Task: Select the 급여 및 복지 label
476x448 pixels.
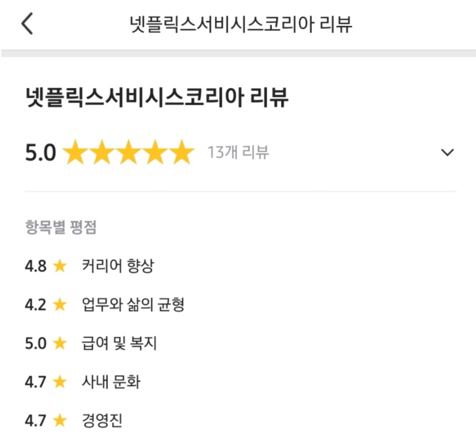Action: pos(120,343)
